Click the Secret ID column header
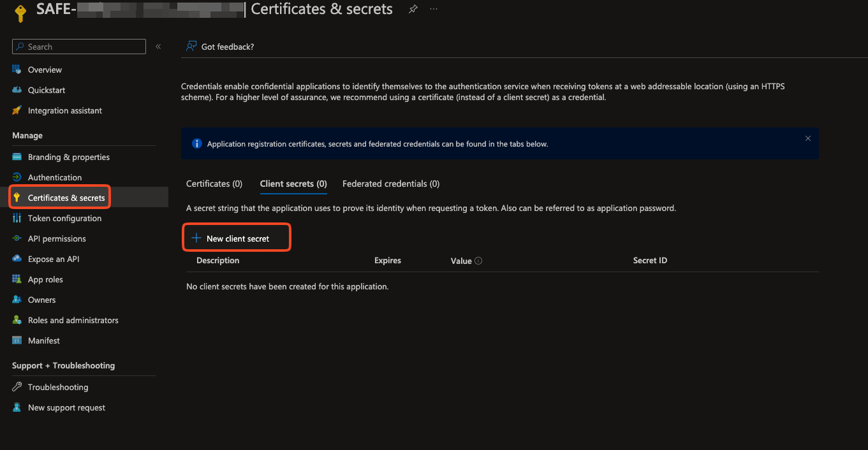This screenshot has height=450, width=868. pyautogui.click(x=650, y=260)
